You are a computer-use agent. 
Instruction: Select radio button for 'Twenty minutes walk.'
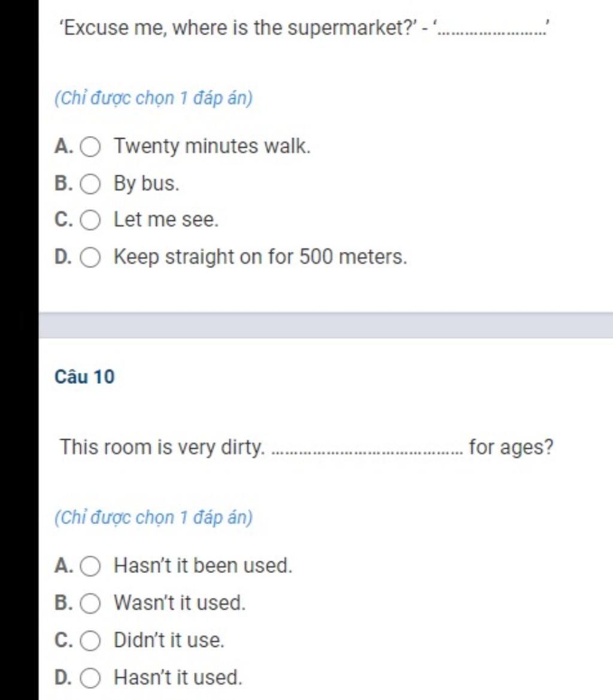(x=90, y=147)
